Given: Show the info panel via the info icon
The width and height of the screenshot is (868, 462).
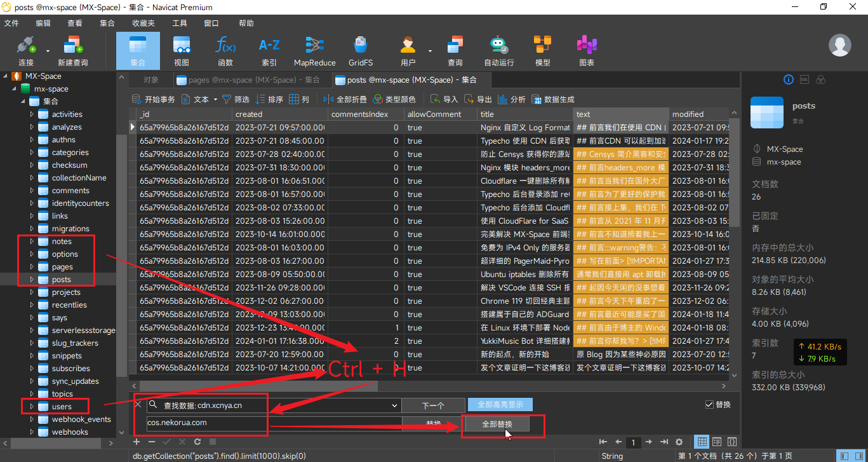Looking at the screenshot, I should coord(789,79).
